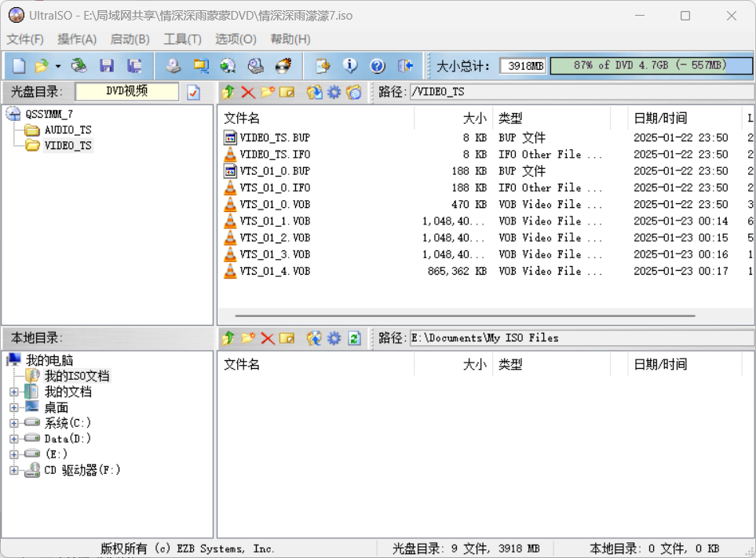Click the Save floppy disk icon
The width and height of the screenshot is (756, 558).
tap(107, 66)
